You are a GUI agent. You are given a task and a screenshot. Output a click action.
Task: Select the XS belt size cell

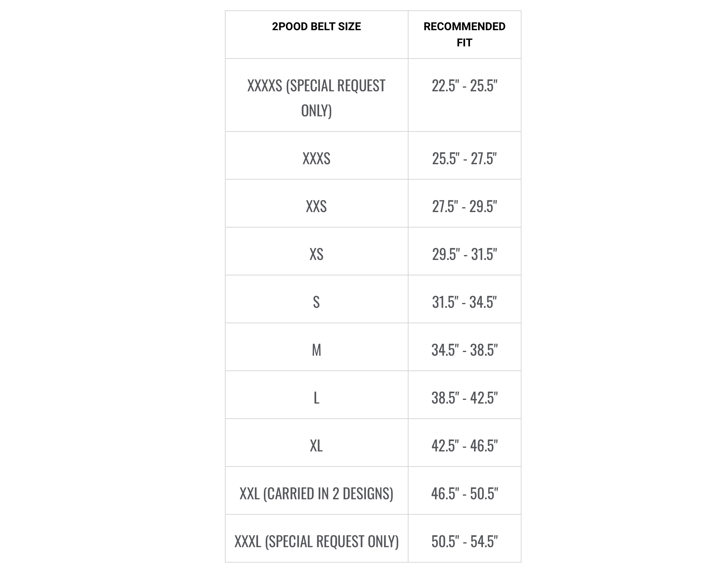tap(317, 251)
